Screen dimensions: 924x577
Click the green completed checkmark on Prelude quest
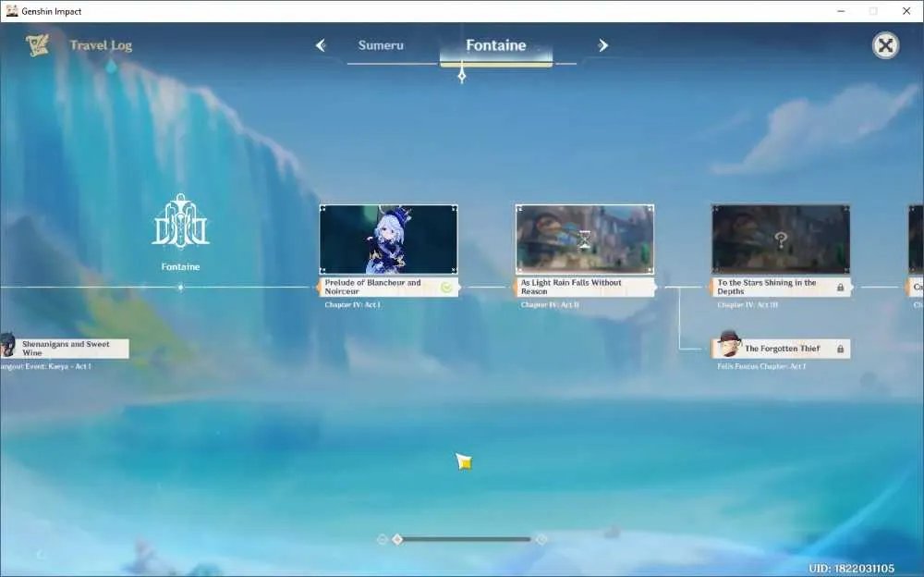(x=446, y=288)
